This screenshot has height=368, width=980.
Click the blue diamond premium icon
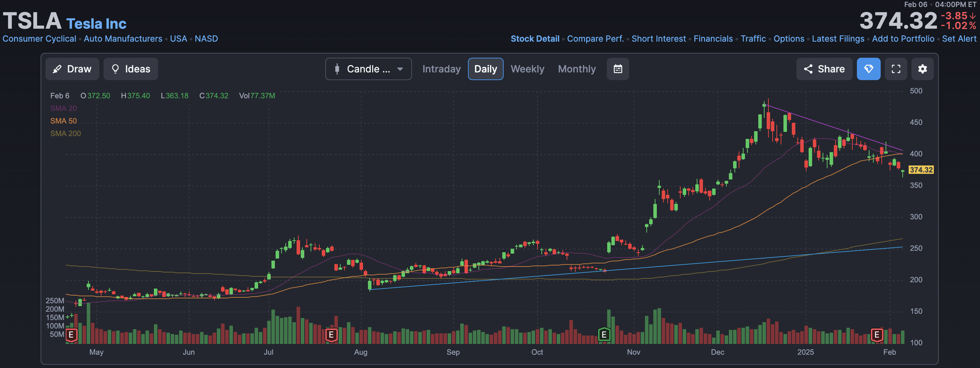point(868,69)
